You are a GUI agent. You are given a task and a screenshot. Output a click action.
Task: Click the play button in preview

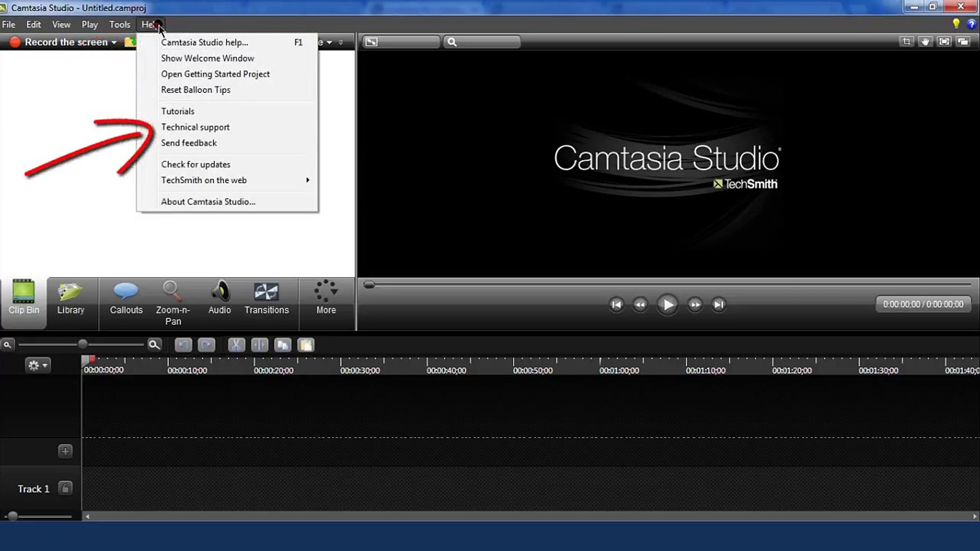pyautogui.click(x=668, y=304)
